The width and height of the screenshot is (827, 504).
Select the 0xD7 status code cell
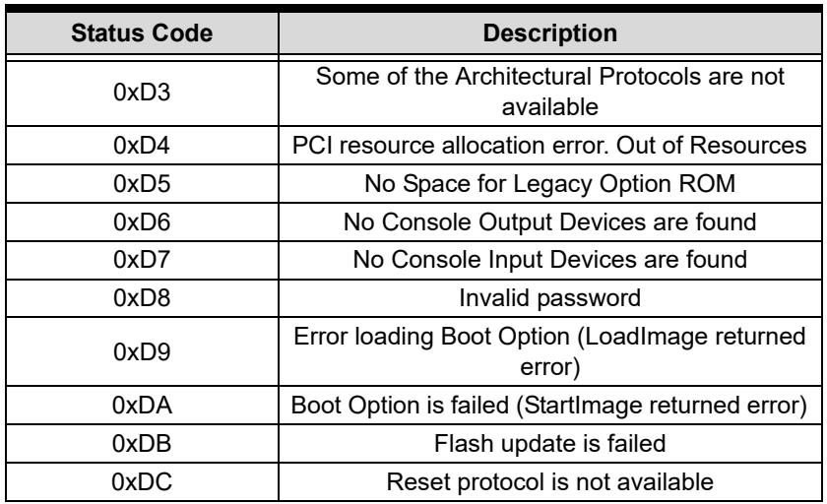[x=142, y=260]
